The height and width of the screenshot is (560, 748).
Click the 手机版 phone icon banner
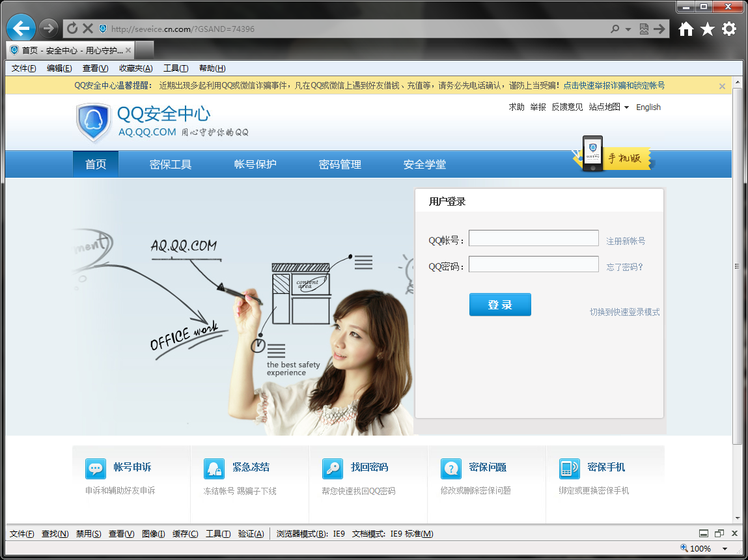[x=613, y=154]
